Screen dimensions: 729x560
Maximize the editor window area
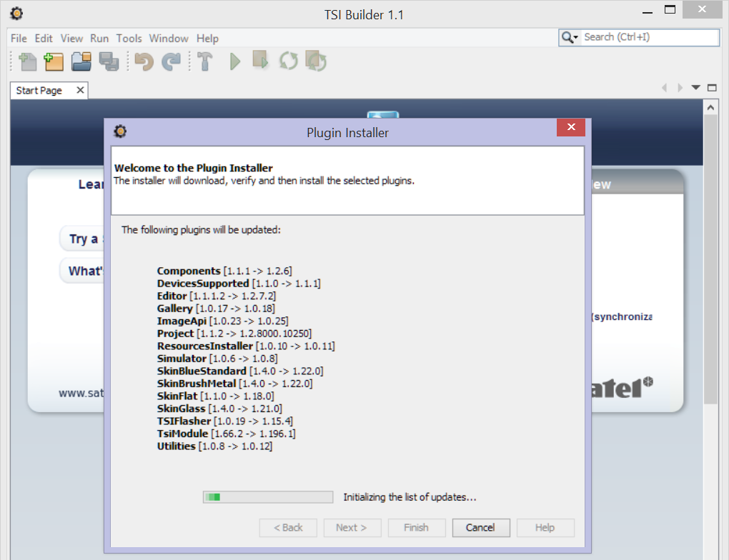[x=712, y=87]
